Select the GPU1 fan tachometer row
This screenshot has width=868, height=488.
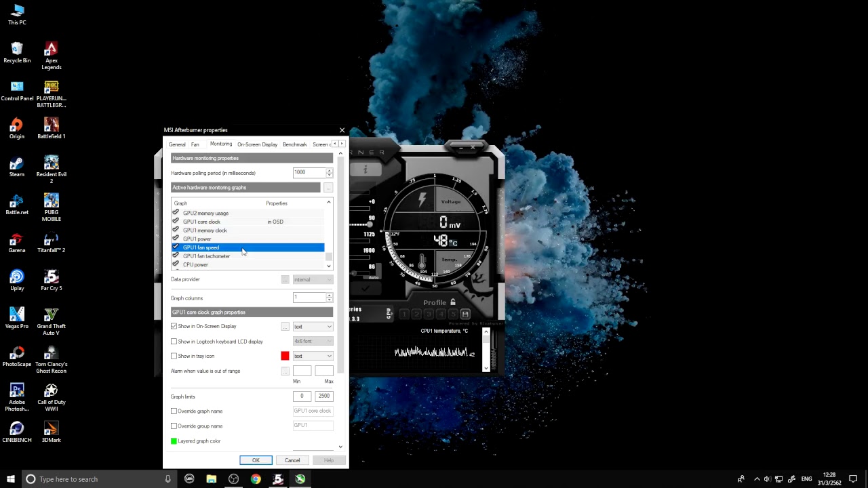(248, 256)
